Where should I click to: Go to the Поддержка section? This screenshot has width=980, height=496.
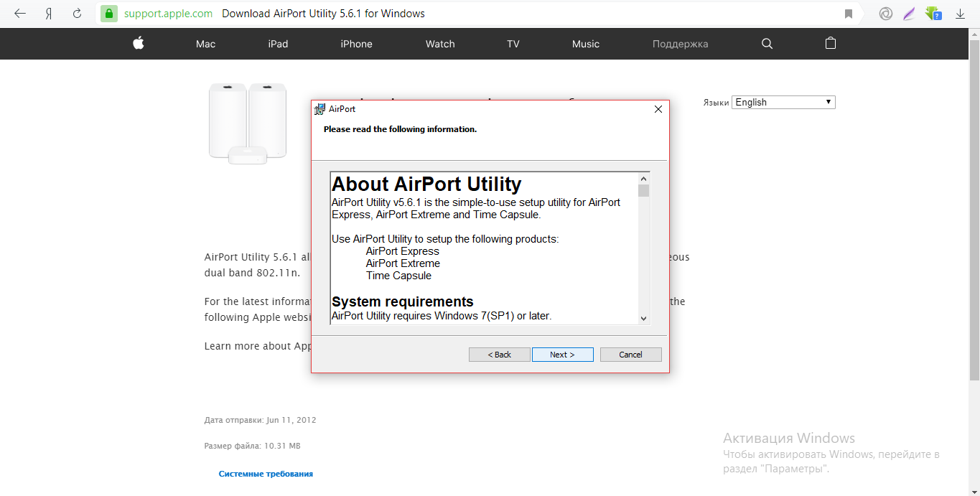(x=680, y=44)
